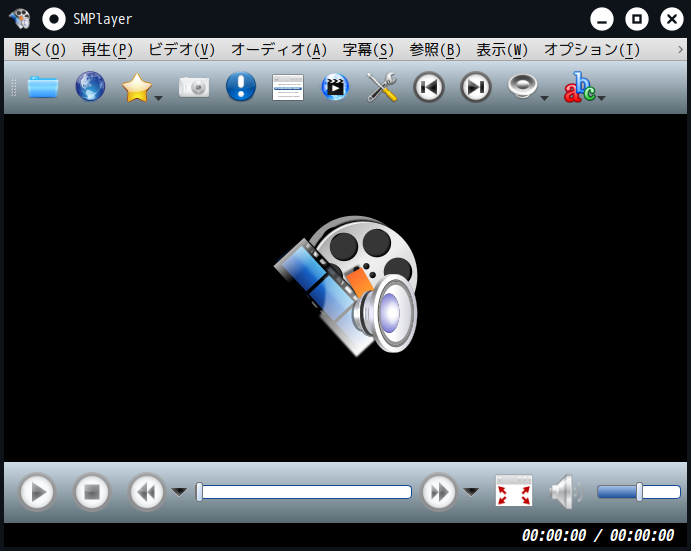The height and width of the screenshot is (551, 691).
Task: Fast forward with the double-right arrow button
Action: pyautogui.click(x=439, y=492)
